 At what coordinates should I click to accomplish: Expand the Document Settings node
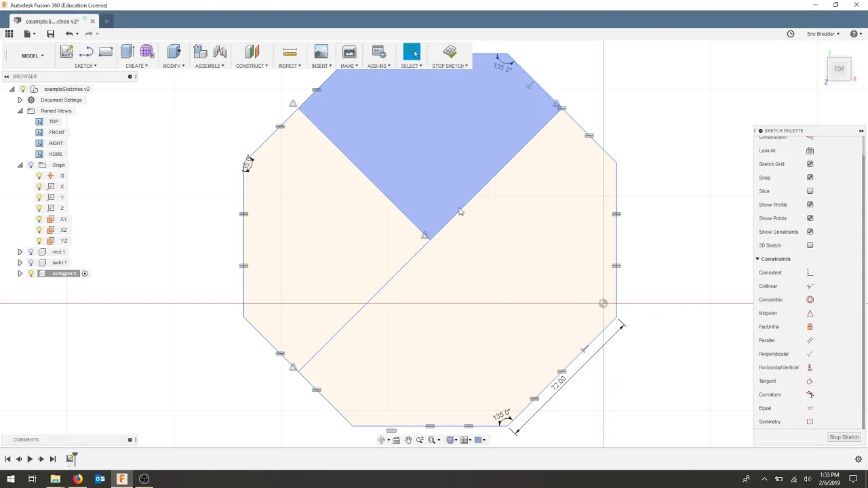pos(20,100)
